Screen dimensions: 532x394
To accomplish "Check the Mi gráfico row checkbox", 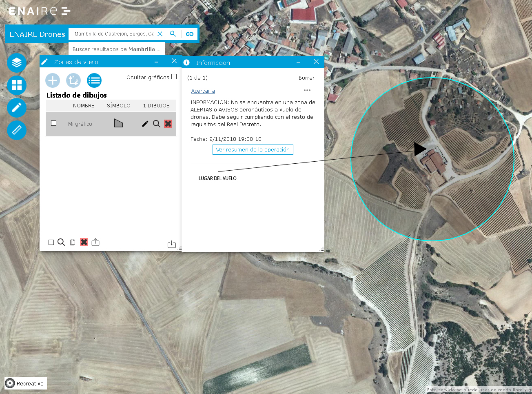I will [53, 123].
